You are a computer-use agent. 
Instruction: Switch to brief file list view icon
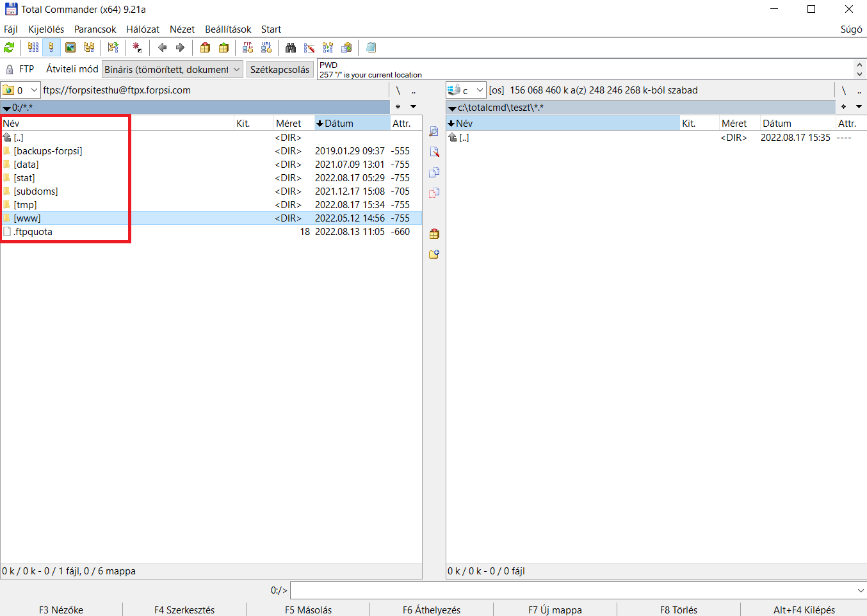tap(33, 47)
